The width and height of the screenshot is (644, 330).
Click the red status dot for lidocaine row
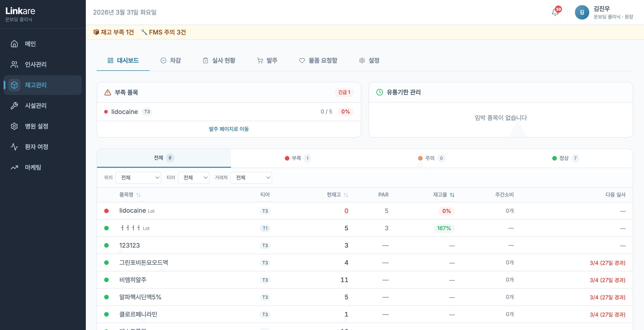pos(106,211)
